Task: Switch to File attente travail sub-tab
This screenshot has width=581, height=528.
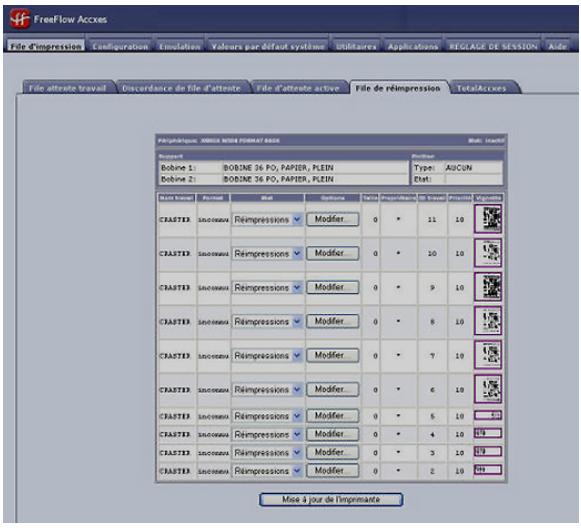Action: click(x=68, y=88)
